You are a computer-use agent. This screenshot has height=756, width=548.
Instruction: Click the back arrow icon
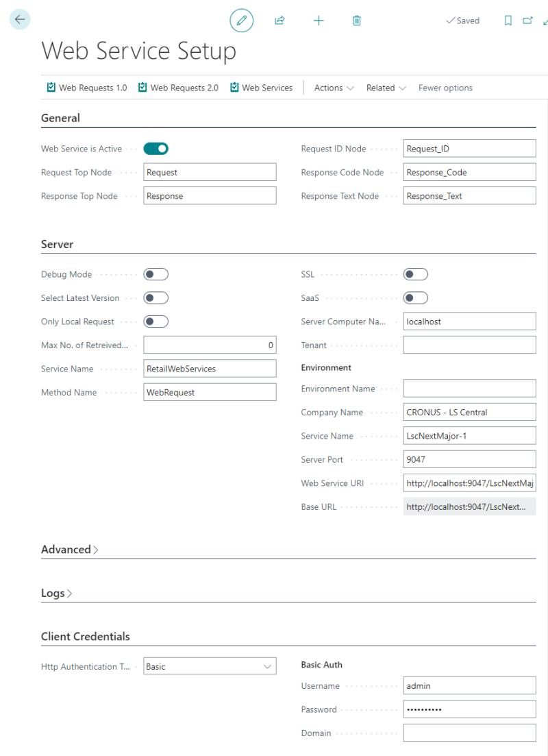pos(19,19)
